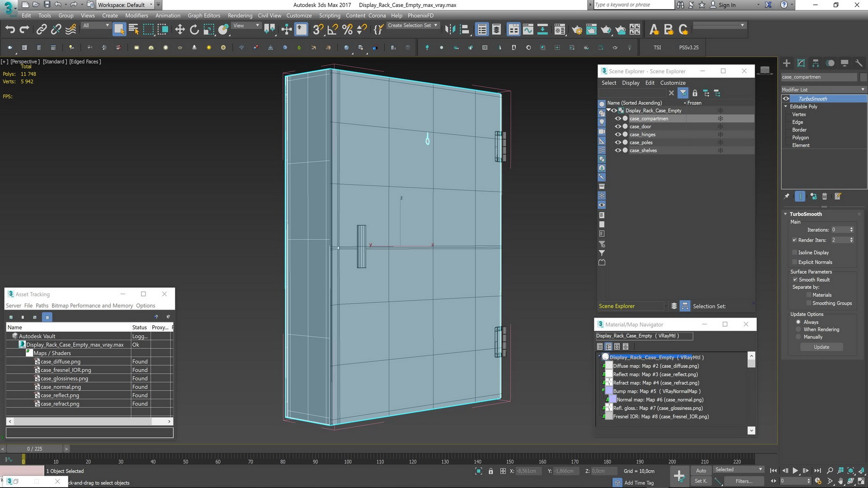
Task: Enable Explicit Normals checkbox
Action: click(794, 262)
